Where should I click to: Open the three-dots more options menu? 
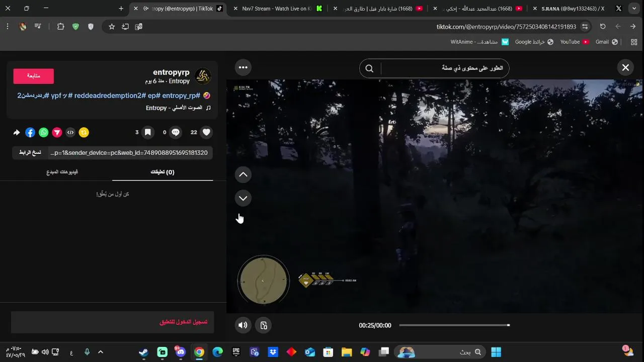point(243,67)
